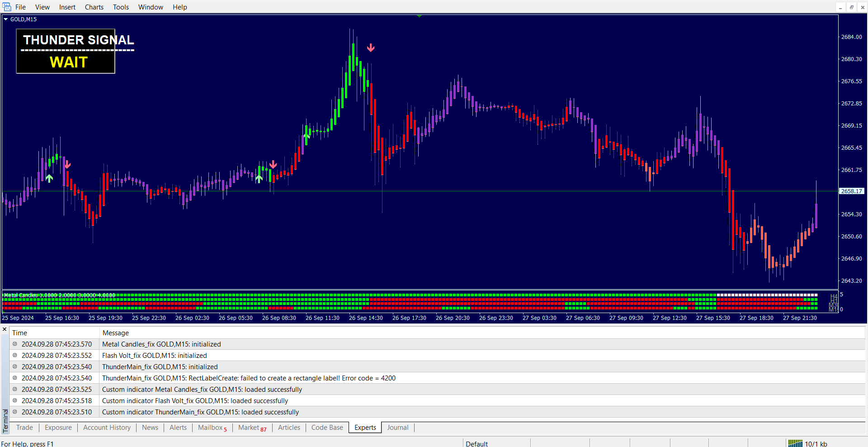Image resolution: width=868 pixels, height=447 pixels.
Task: Select the 'Metal Candles_fix GOLD,M15: initialized' message
Action: coord(161,344)
